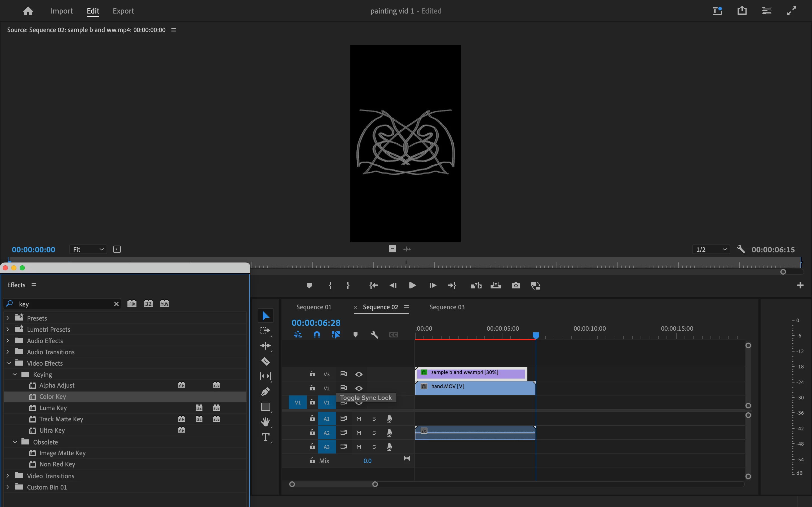Toggle the Snap in Timeline magnet
Image resolution: width=812 pixels, height=507 pixels.
coord(316,335)
